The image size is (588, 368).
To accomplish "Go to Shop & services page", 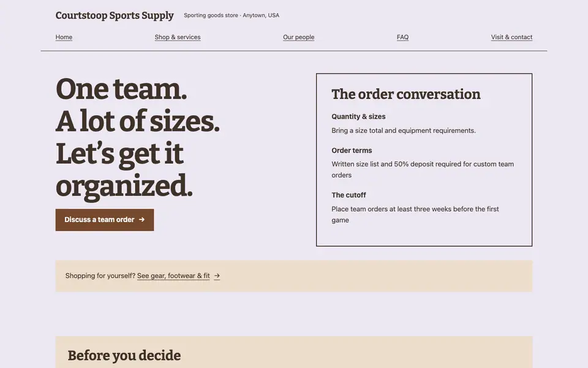I will coord(178,37).
